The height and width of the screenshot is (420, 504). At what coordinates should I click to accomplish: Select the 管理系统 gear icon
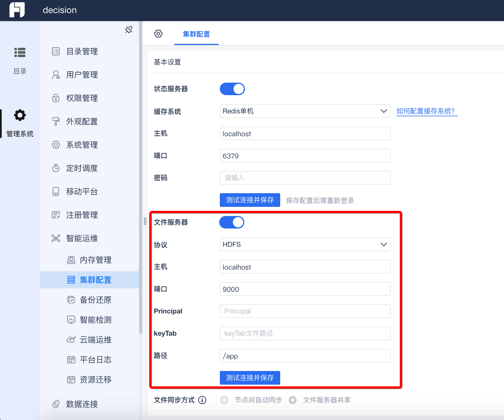[20, 115]
